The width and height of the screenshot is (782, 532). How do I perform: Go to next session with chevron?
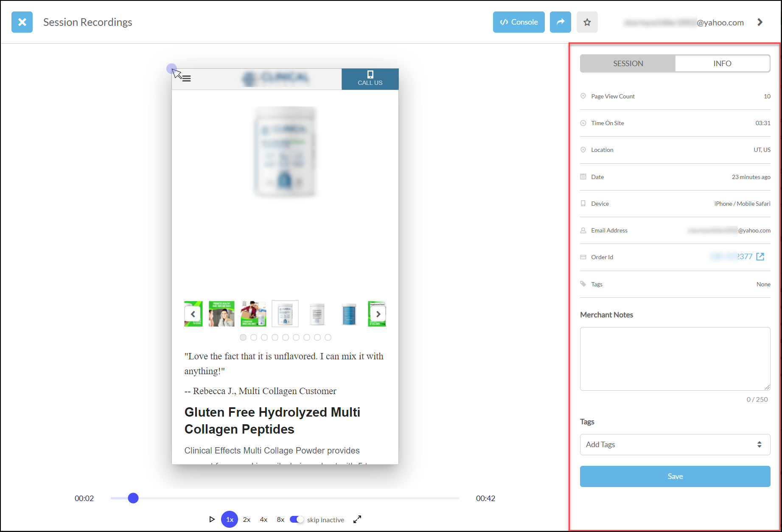coord(760,22)
